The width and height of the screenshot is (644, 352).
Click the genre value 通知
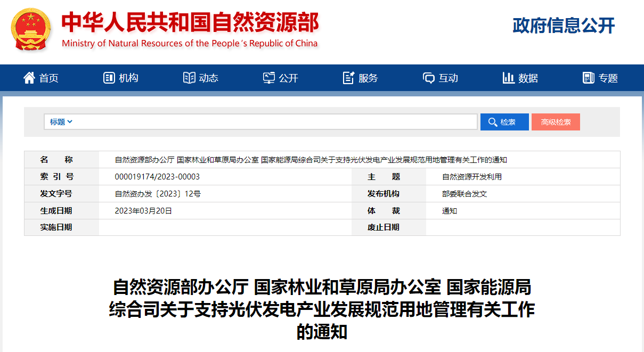click(x=450, y=211)
